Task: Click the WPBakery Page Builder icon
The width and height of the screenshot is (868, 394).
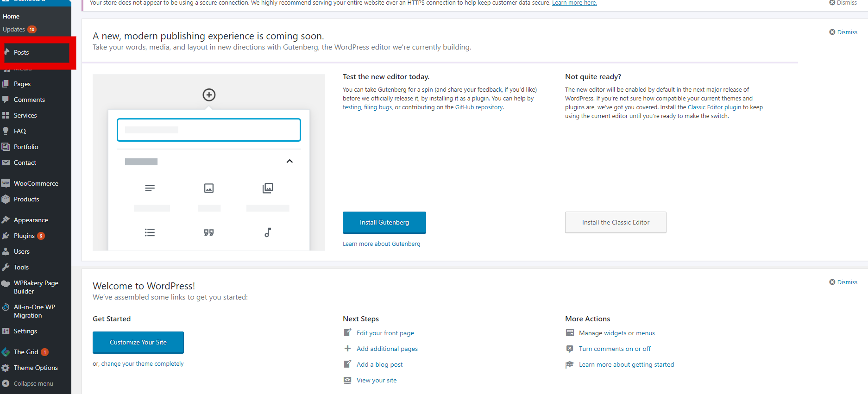Action: coord(6,283)
